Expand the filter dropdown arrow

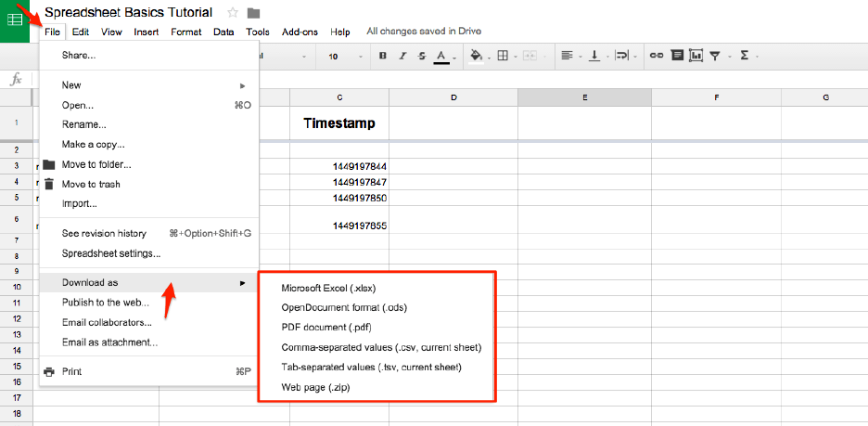tap(730, 57)
